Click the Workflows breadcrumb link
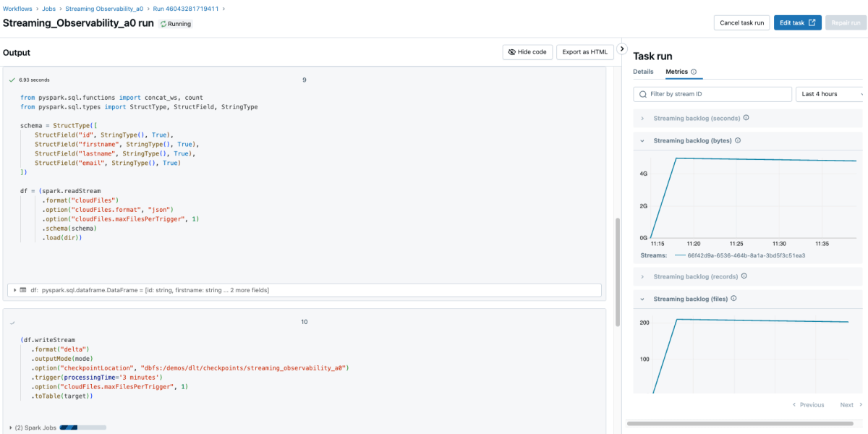The image size is (868, 434). click(x=17, y=9)
